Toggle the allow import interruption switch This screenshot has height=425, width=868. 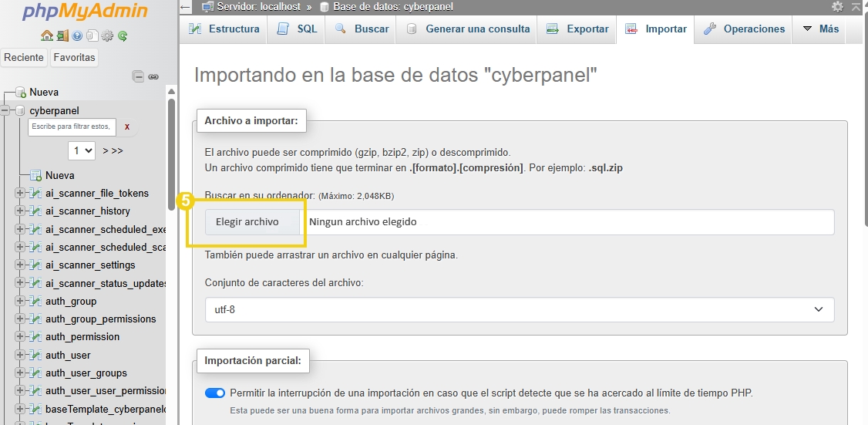point(215,393)
